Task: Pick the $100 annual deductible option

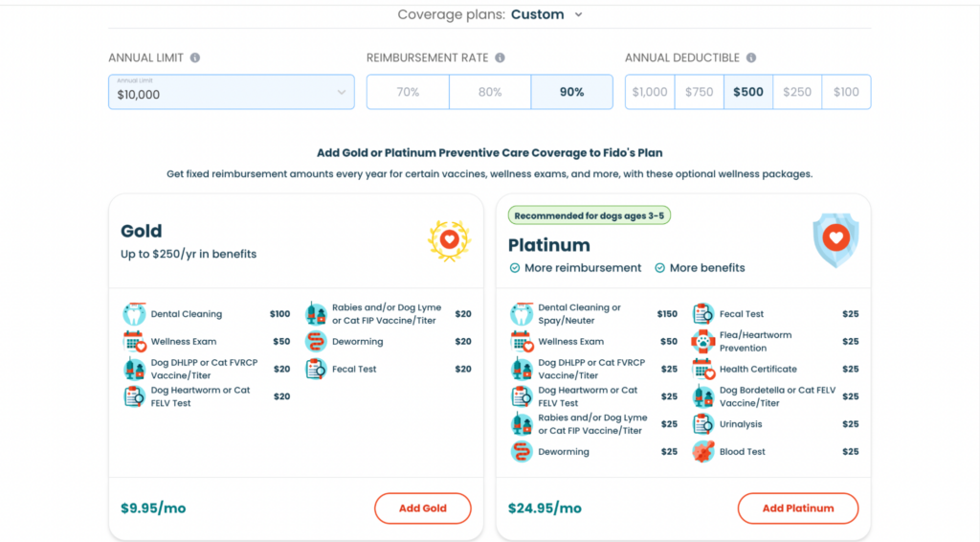Action: click(x=846, y=92)
